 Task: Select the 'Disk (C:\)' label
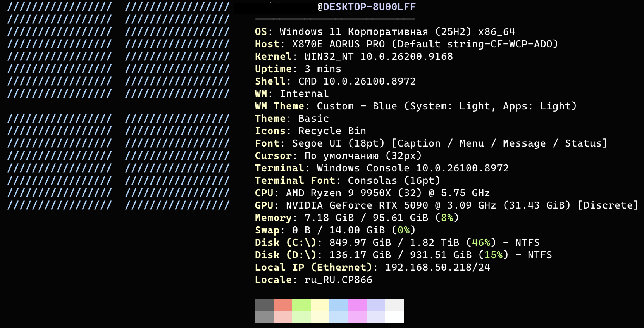click(286, 243)
